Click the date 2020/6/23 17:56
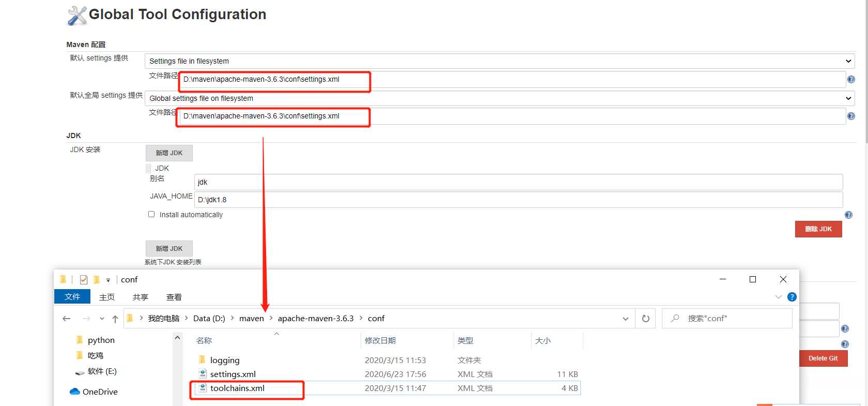Viewport: 868px width, 406px height. coord(395,374)
